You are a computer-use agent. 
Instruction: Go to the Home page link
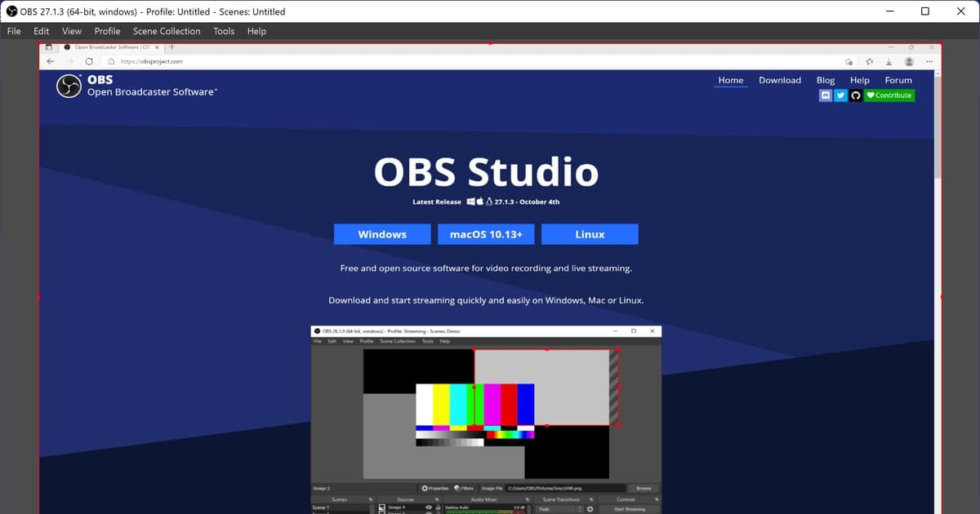731,80
